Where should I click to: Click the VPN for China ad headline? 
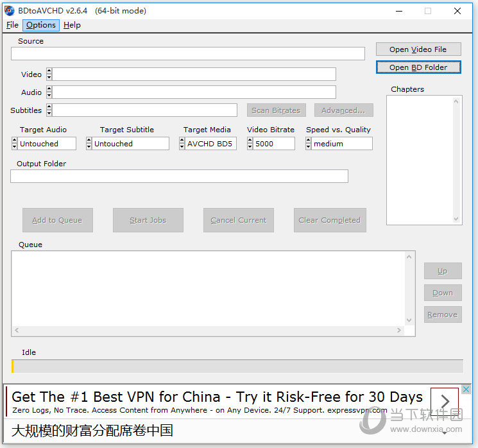pyautogui.click(x=217, y=397)
